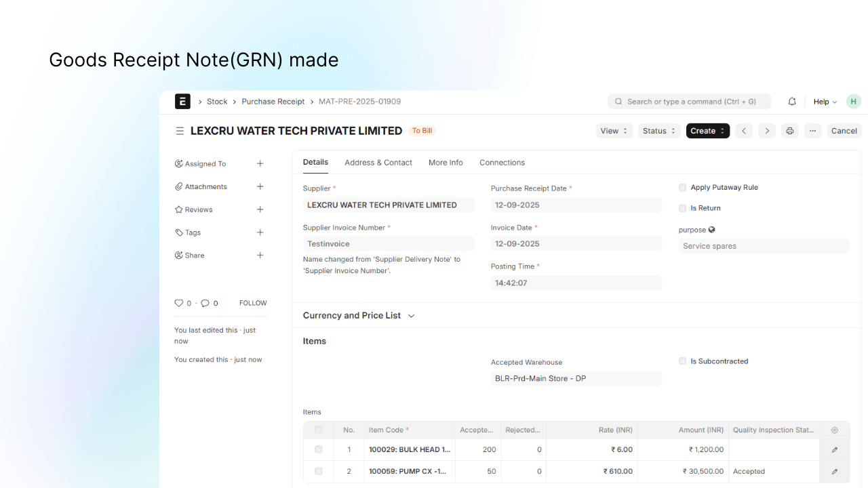
Task: Click item 100059: PUMP CX cell
Action: click(x=410, y=471)
